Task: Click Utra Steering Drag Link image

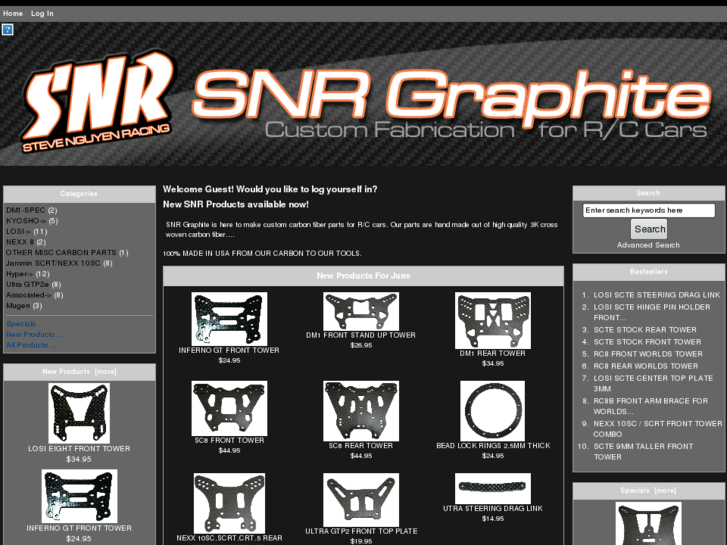Action: click(x=492, y=488)
